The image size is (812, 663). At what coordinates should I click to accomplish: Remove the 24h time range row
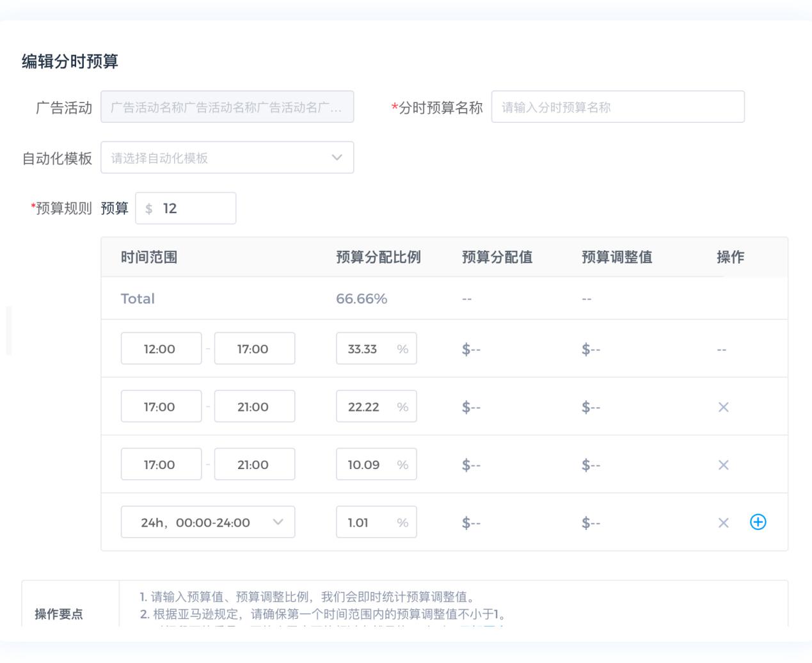pyautogui.click(x=723, y=523)
